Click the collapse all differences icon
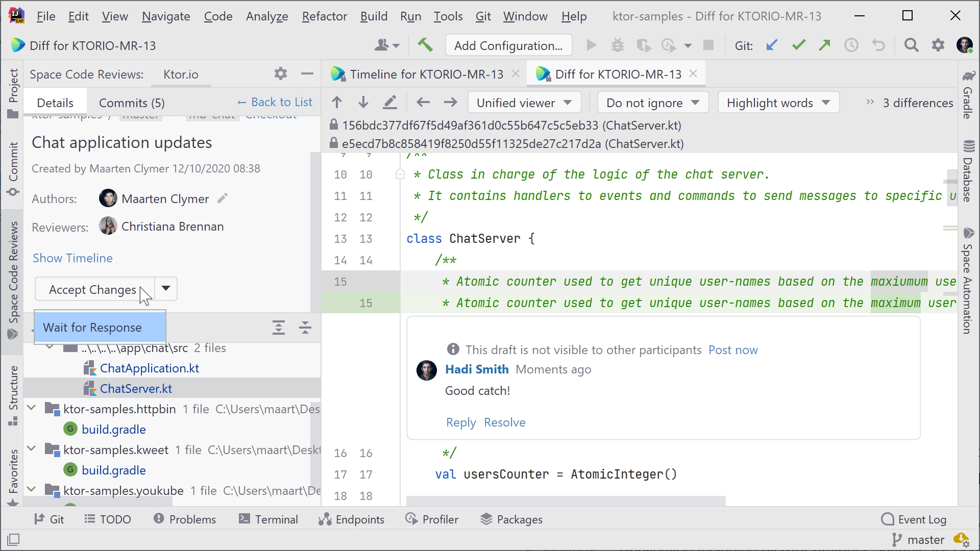Screen dimensions: 980x551 [x=305, y=328]
